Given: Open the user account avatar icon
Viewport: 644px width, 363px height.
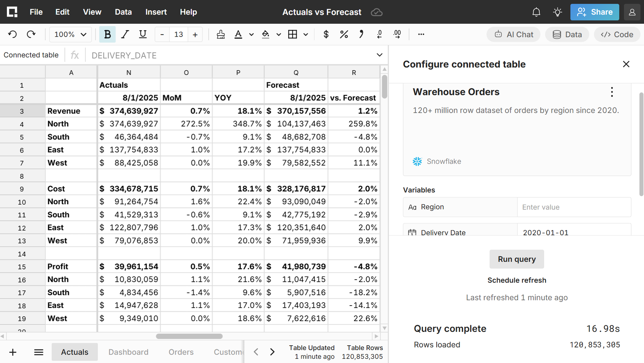Looking at the screenshot, I should [632, 12].
